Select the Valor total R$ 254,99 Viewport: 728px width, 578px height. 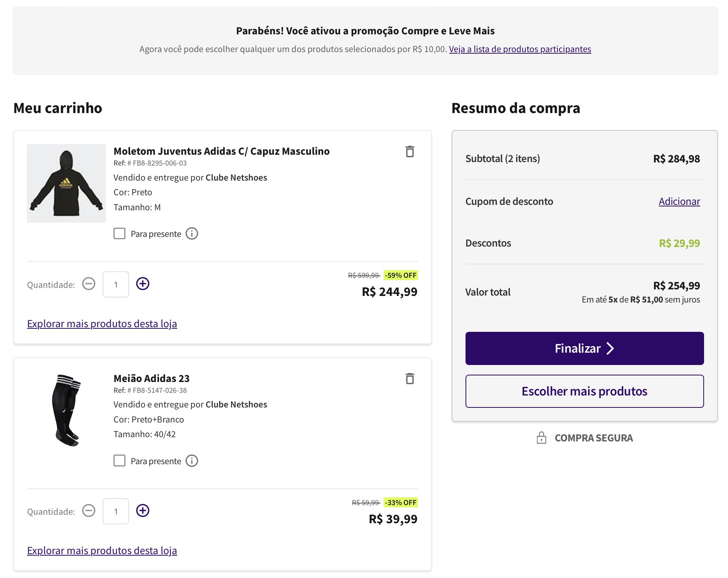[677, 286]
